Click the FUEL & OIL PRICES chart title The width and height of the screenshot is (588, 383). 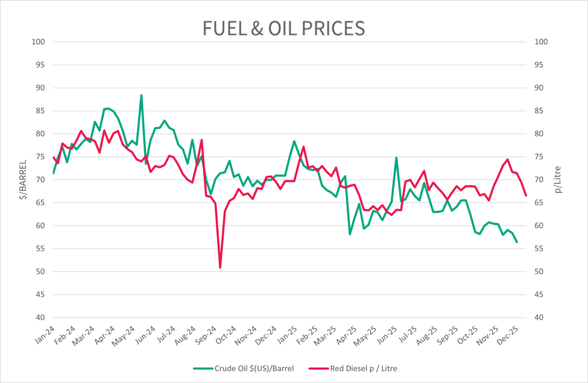(x=284, y=28)
